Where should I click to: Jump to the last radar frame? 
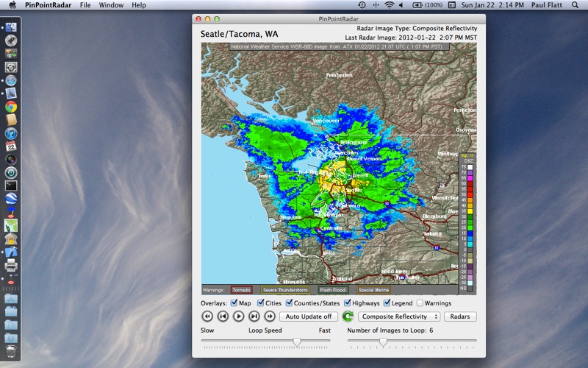[270, 316]
